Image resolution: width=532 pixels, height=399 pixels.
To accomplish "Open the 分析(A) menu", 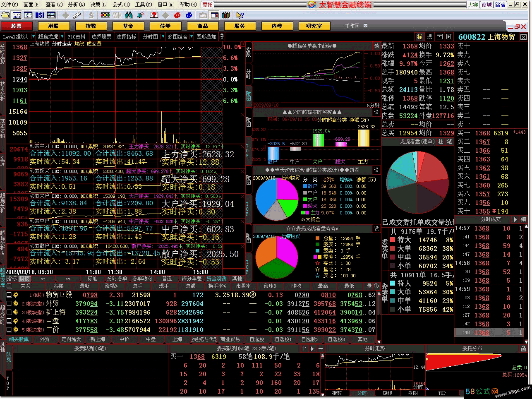I will [76, 5].
